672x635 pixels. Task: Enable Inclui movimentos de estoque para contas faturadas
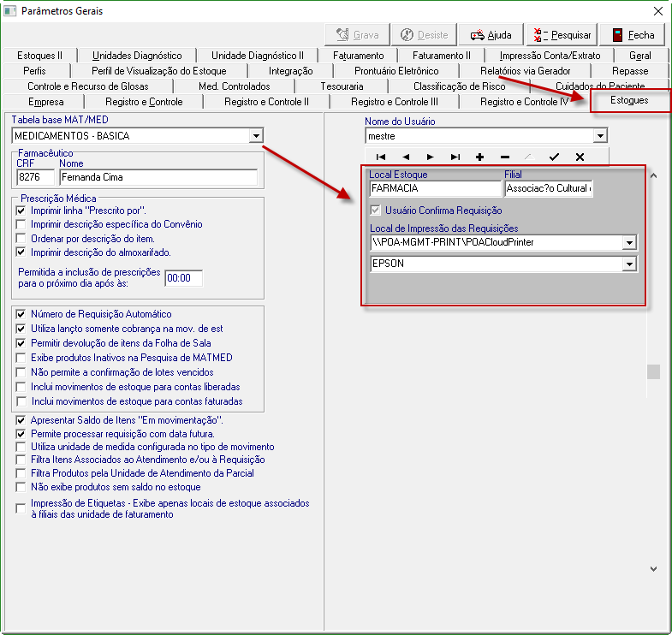(21, 401)
